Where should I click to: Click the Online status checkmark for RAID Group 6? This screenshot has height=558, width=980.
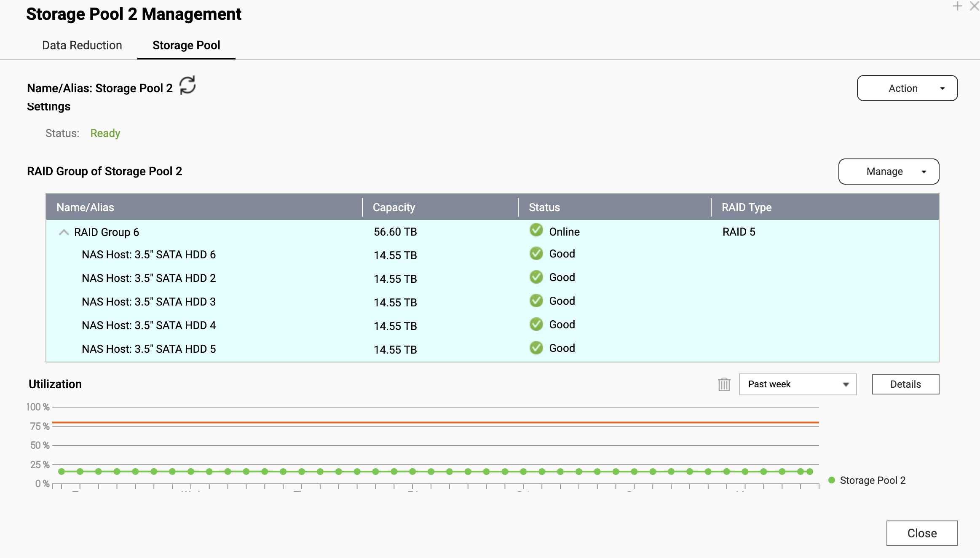pos(536,231)
